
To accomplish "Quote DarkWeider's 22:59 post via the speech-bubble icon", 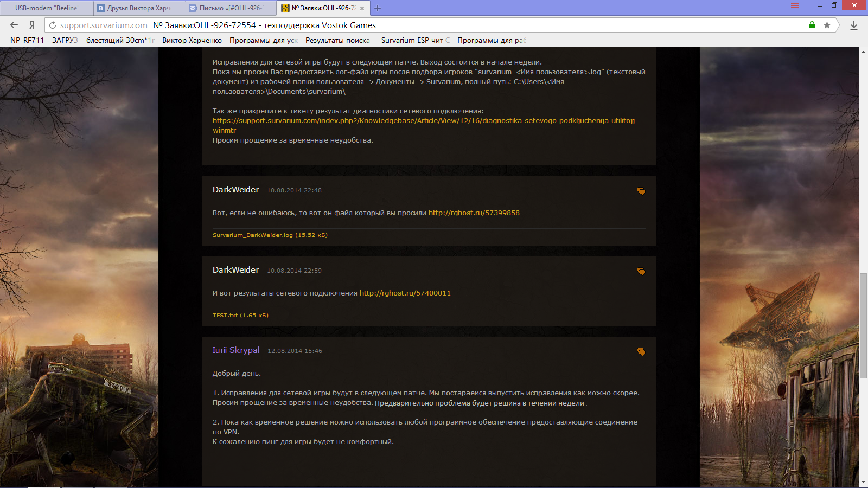I will (641, 271).
